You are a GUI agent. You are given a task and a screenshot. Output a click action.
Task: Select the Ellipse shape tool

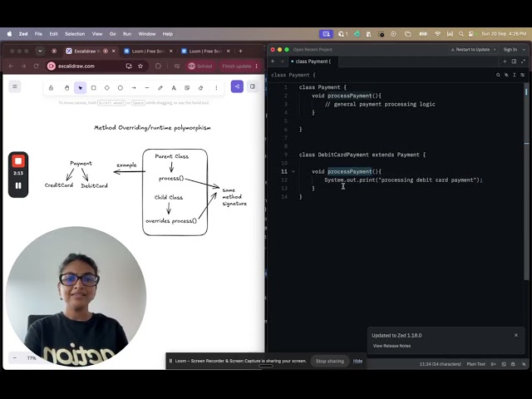(x=121, y=88)
